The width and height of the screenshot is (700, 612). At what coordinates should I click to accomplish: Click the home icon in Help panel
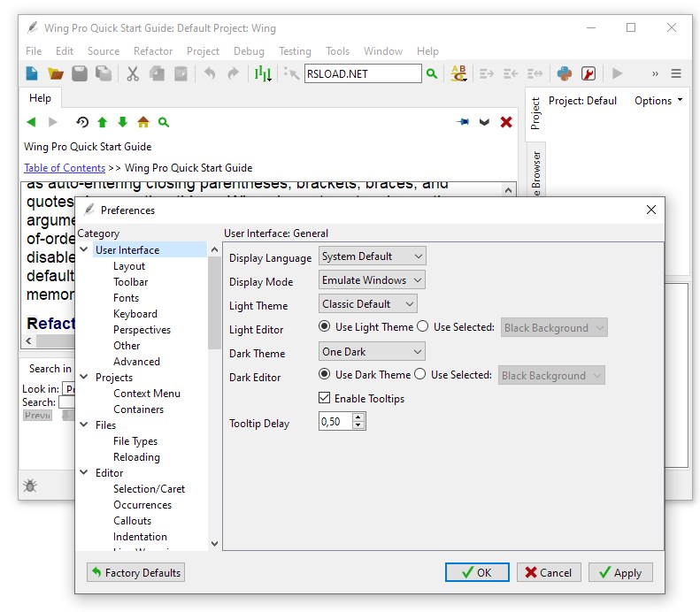(x=143, y=122)
